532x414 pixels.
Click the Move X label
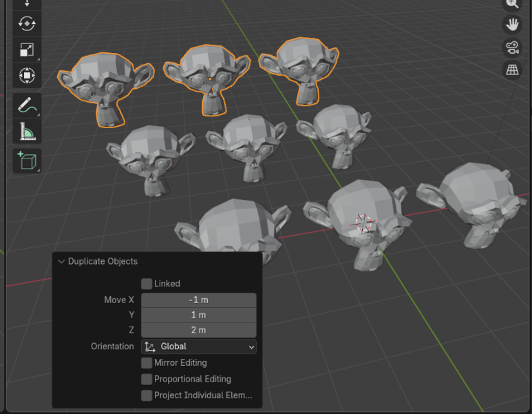pyautogui.click(x=119, y=300)
